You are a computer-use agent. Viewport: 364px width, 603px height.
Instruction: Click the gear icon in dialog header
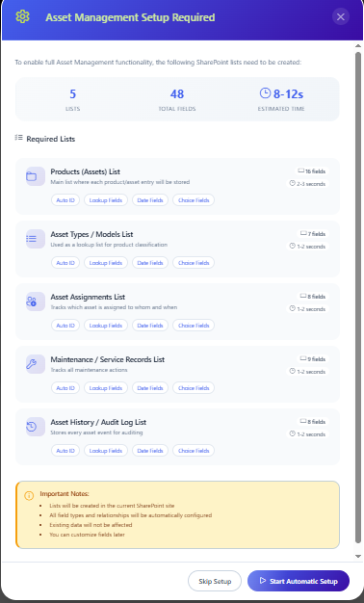pyautogui.click(x=22, y=16)
